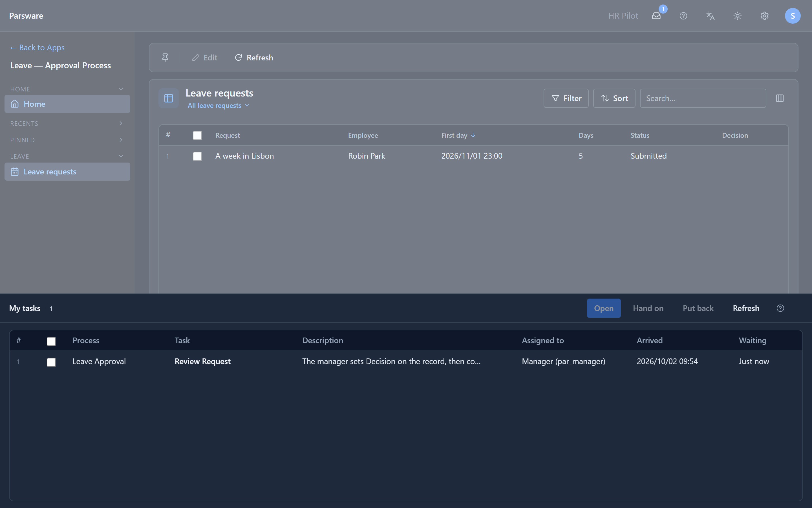Open the column chooser icon

coord(780,98)
